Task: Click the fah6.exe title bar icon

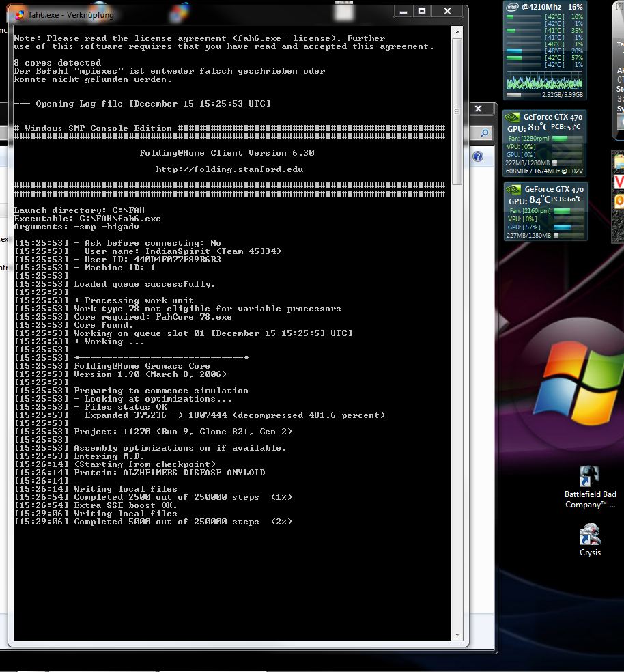Action: 19,14
